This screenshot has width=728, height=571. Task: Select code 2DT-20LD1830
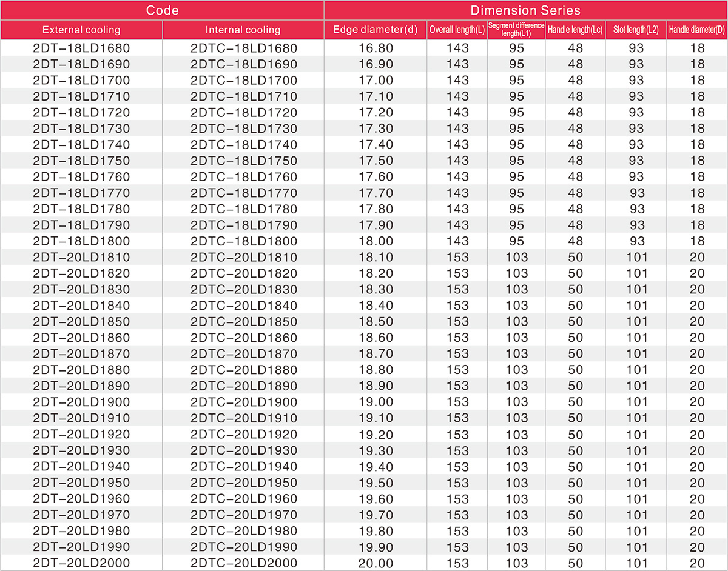coord(81,289)
